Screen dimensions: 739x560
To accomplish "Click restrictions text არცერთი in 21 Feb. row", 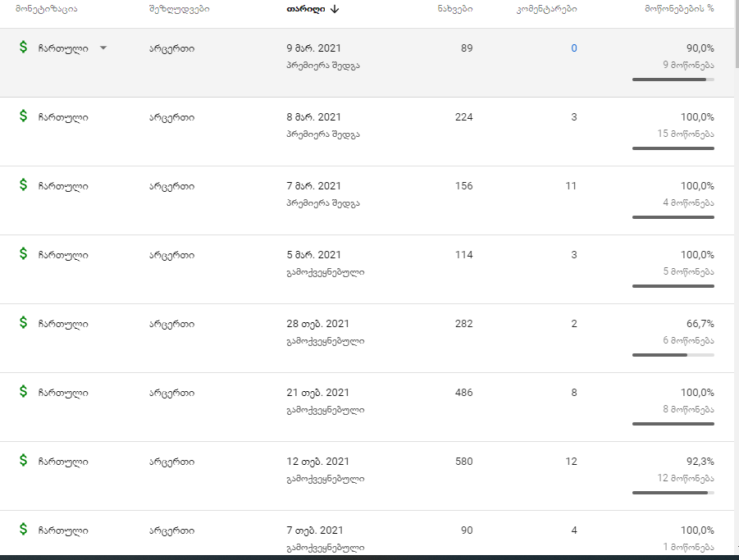I will tap(171, 393).
